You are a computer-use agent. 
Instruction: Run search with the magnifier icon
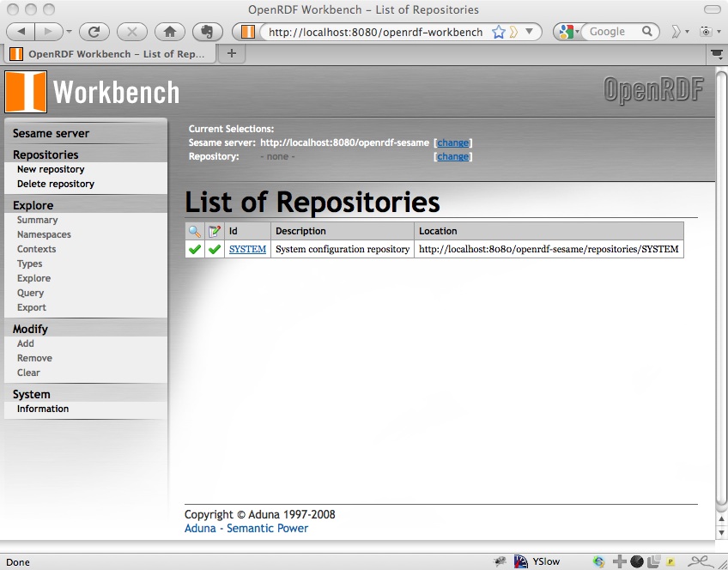647,32
